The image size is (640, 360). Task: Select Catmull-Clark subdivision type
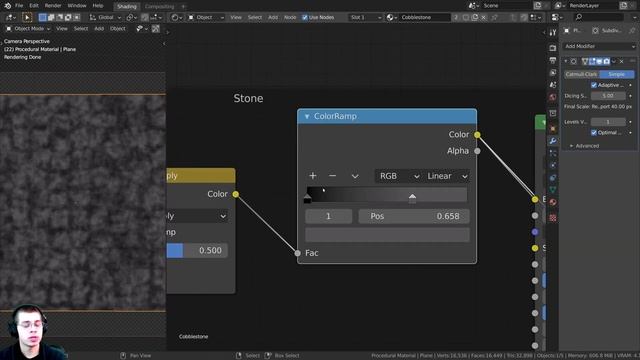coord(582,74)
